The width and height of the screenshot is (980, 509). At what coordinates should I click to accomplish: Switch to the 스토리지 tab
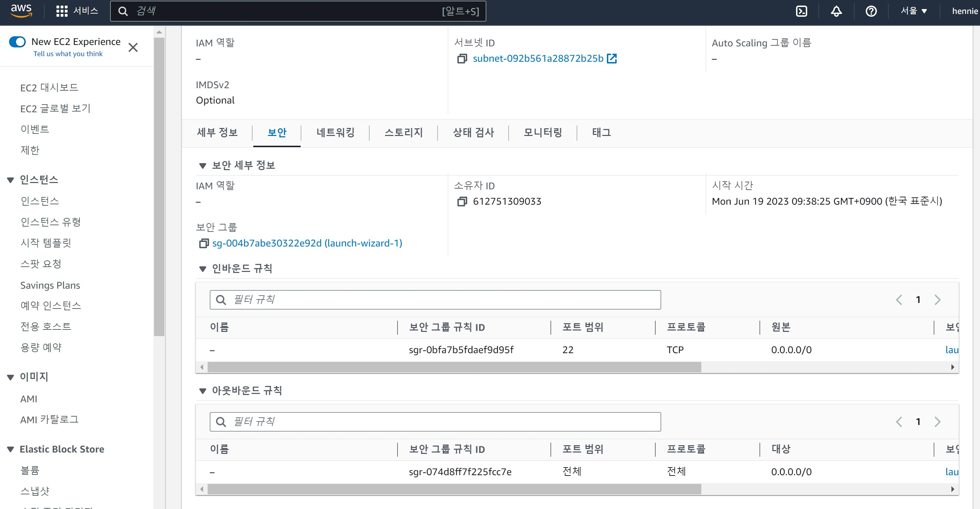(x=403, y=132)
